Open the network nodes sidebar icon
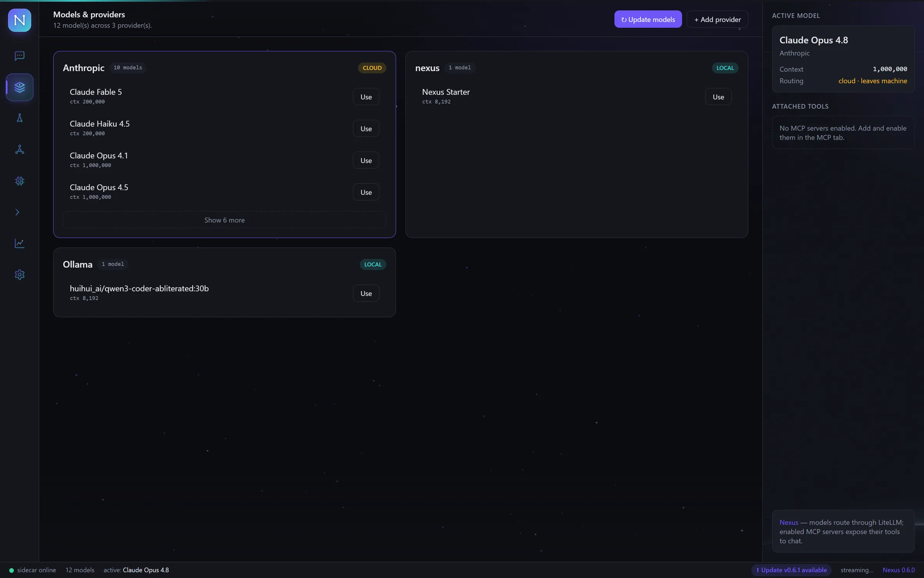The image size is (924, 578). coord(19,150)
